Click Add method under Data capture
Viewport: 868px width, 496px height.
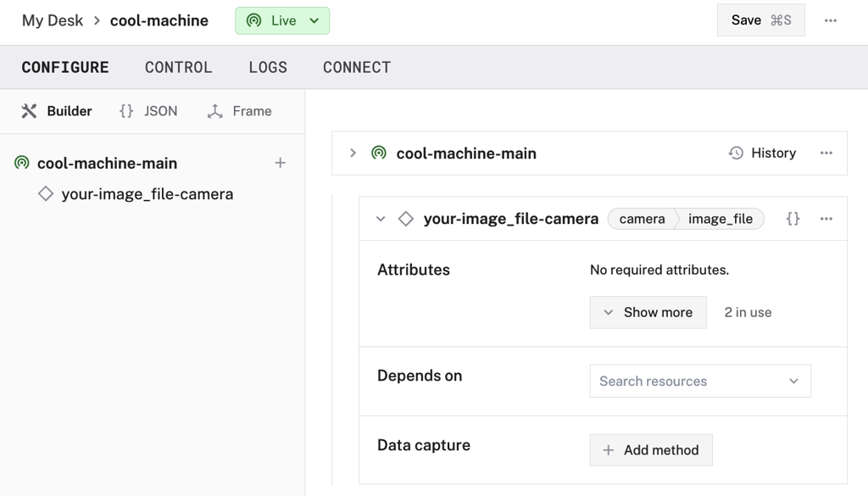(651, 449)
